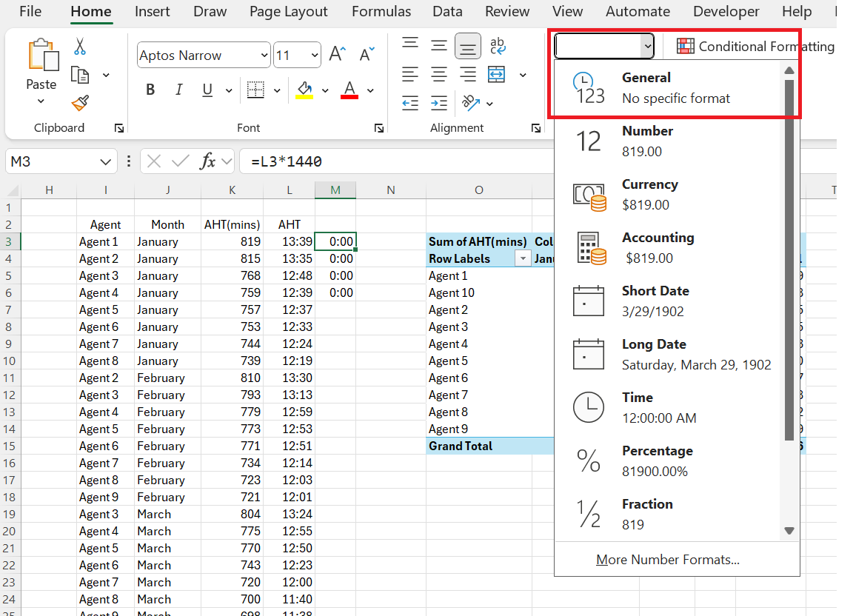Open Number Format combo box arrow
The width and height of the screenshot is (853, 616).
point(647,46)
